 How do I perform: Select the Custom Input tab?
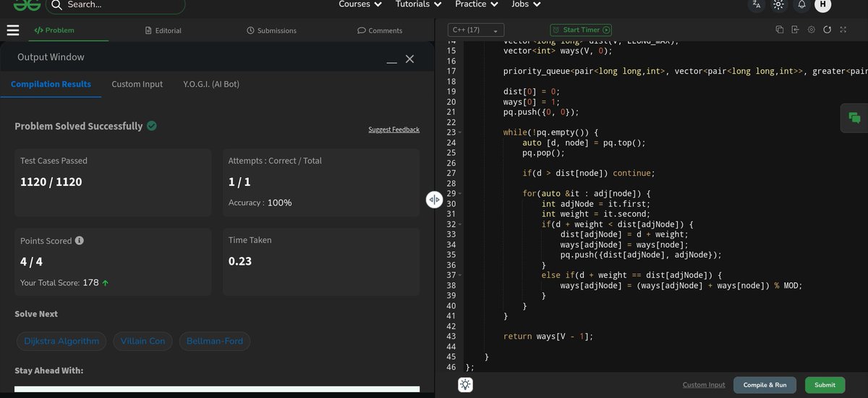click(137, 84)
